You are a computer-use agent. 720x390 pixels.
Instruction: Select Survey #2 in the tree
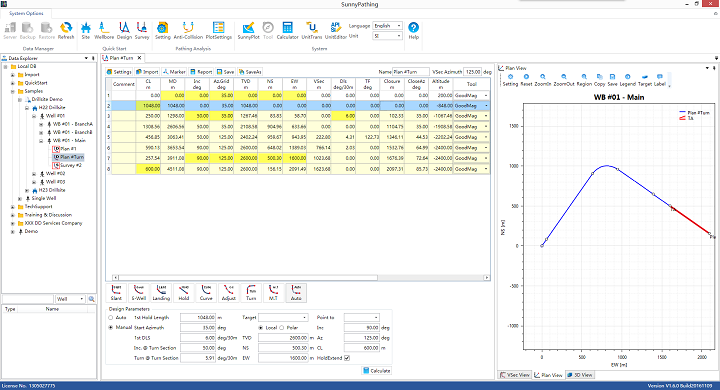click(67, 165)
